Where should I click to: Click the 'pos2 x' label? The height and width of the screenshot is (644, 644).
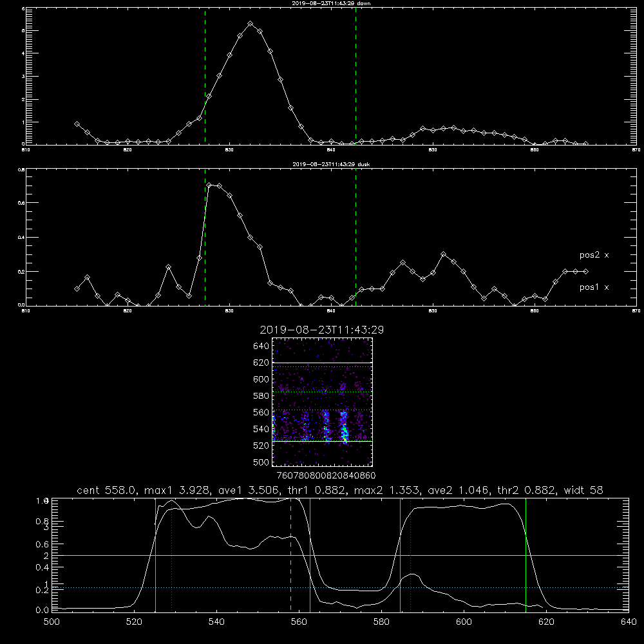click(x=594, y=255)
